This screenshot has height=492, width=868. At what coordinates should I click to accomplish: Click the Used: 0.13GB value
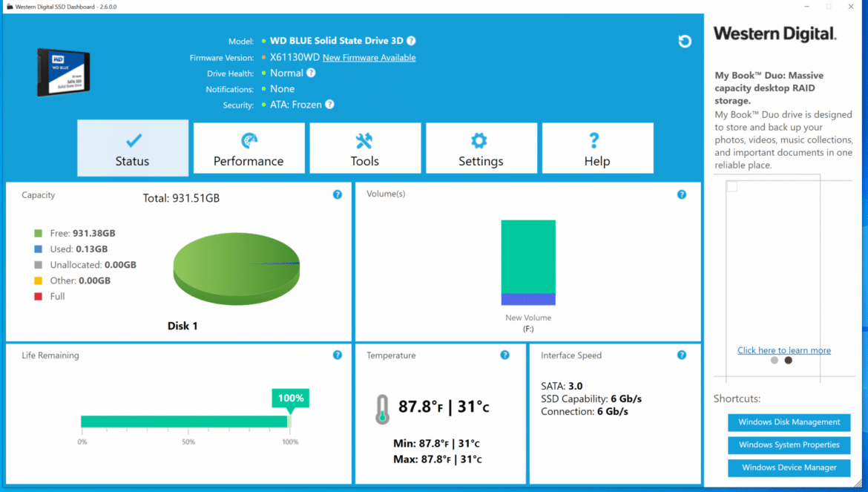click(79, 249)
